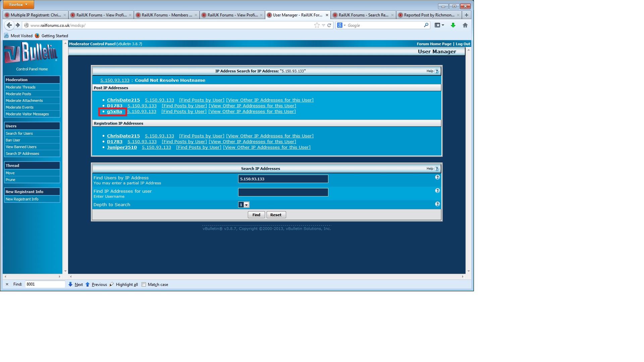This screenshot has width=644, height=362.
Task: Enable the Match case checkbox
Action: [x=144, y=284]
